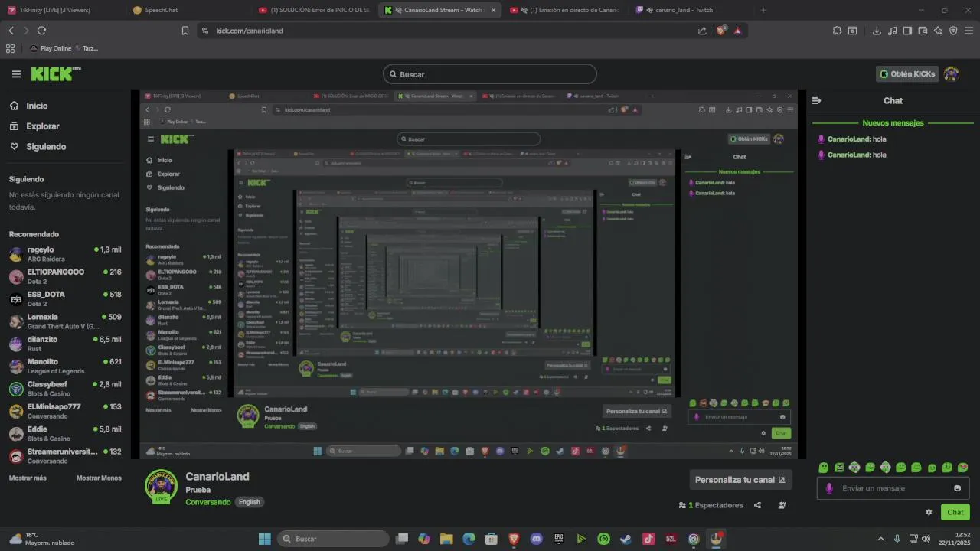Open the Brave Shields lion icon
Viewport: 980px width, 551px height.
tap(721, 31)
